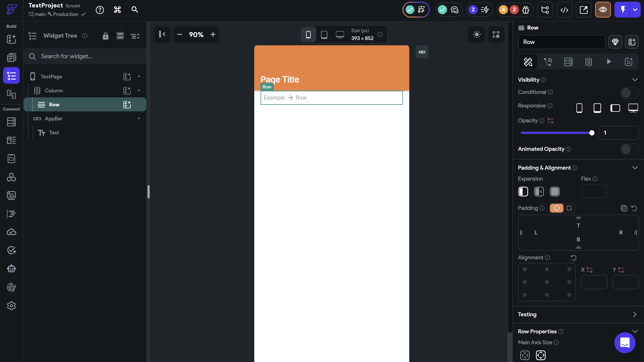
Task: Open branching icon in top toolbar
Action: [x=545, y=10]
